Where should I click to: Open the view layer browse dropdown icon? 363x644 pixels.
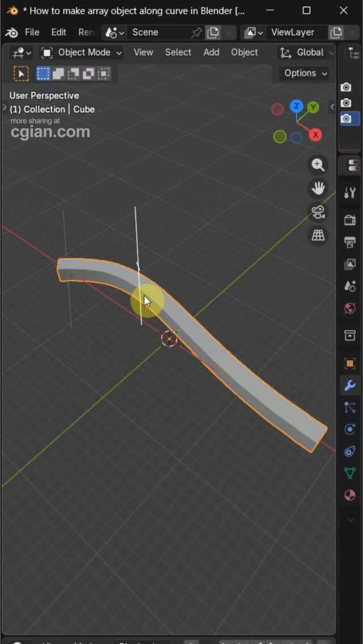pos(253,32)
